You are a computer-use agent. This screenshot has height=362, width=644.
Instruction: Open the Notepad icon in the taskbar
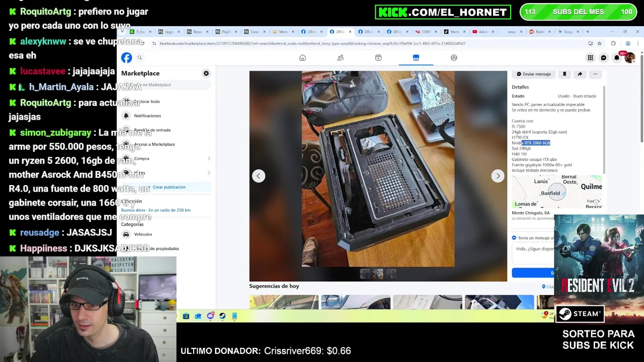[x=234, y=316]
